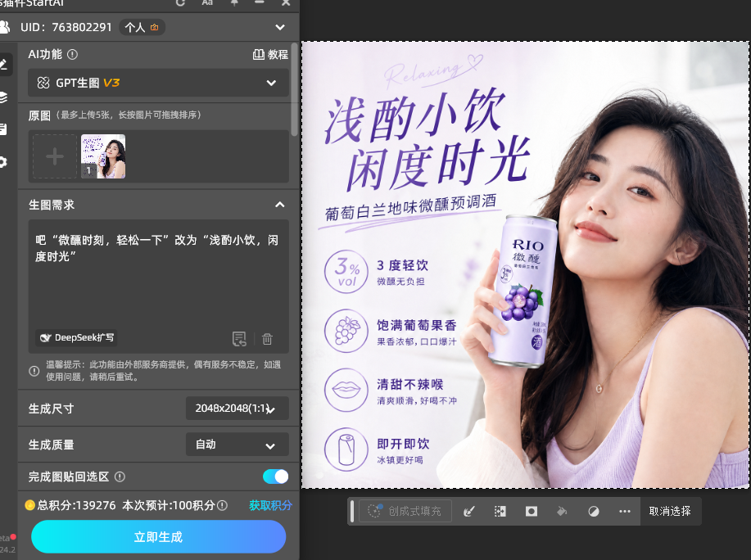
Task: Click 取消选择 to deselect
Action: click(x=670, y=511)
